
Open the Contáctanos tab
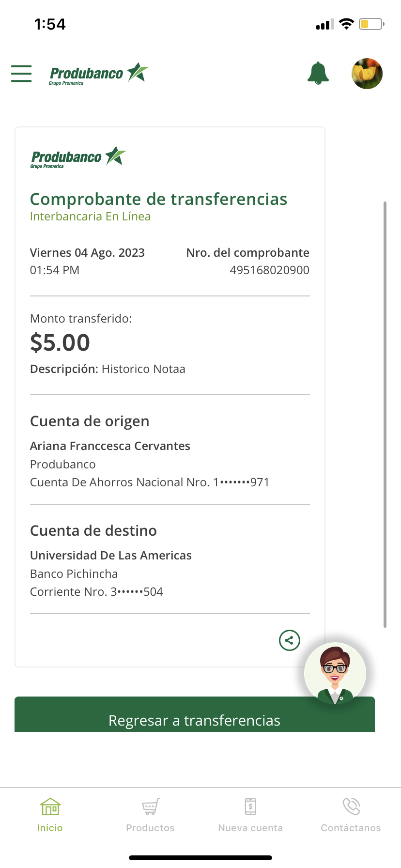351,815
